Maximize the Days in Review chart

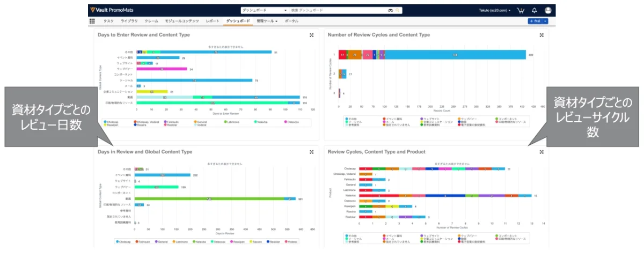[312, 152]
